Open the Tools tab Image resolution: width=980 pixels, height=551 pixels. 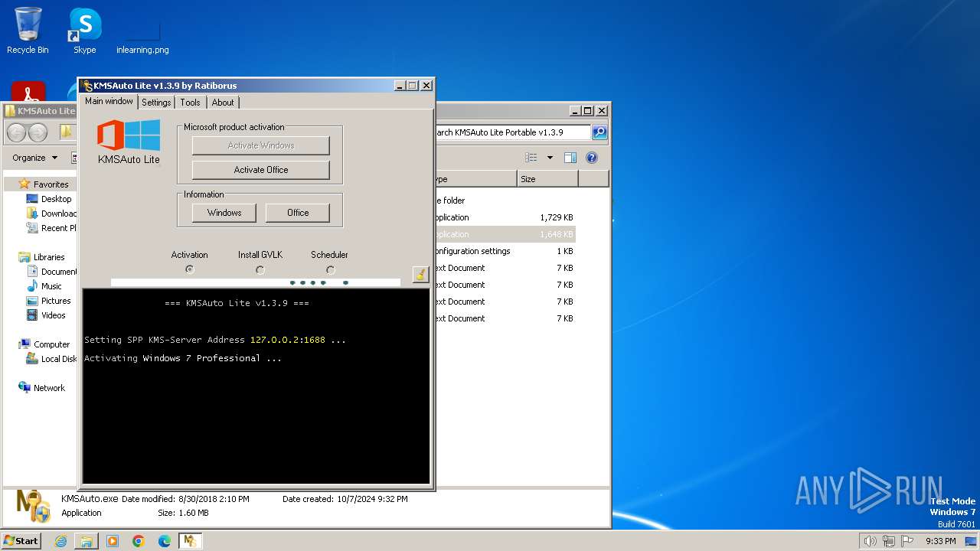[190, 103]
